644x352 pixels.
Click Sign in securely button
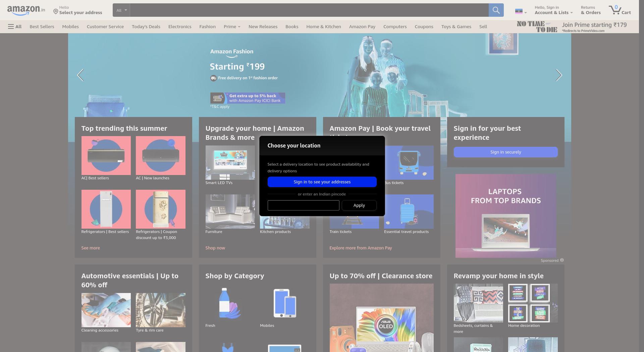point(505,152)
